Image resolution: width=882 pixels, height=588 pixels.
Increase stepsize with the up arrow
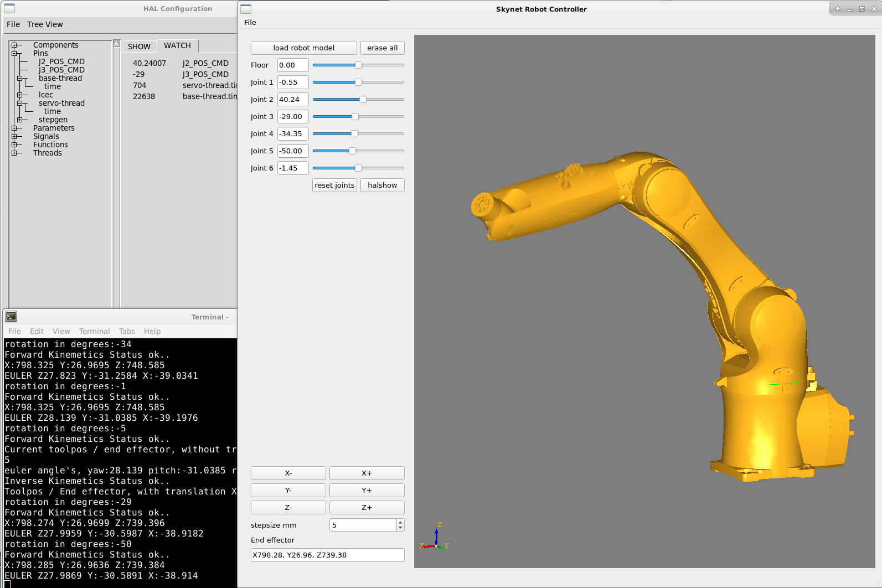[x=400, y=522]
